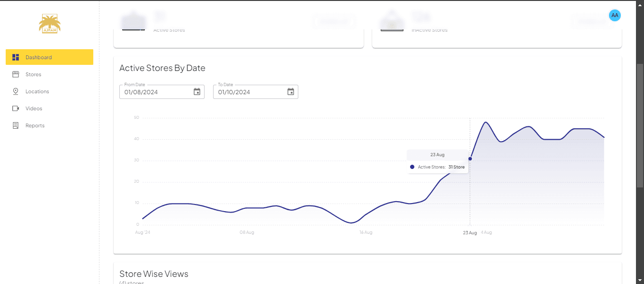This screenshot has width=644, height=284.
Task: Click the storefront icon beside Stores
Action: point(16,74)
